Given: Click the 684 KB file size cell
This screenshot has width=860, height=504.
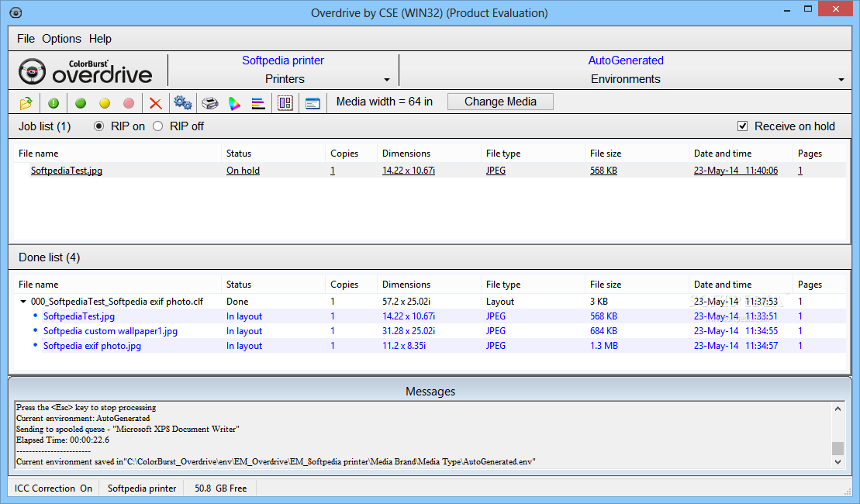Looking at the screenshot, I should point(603,330).
